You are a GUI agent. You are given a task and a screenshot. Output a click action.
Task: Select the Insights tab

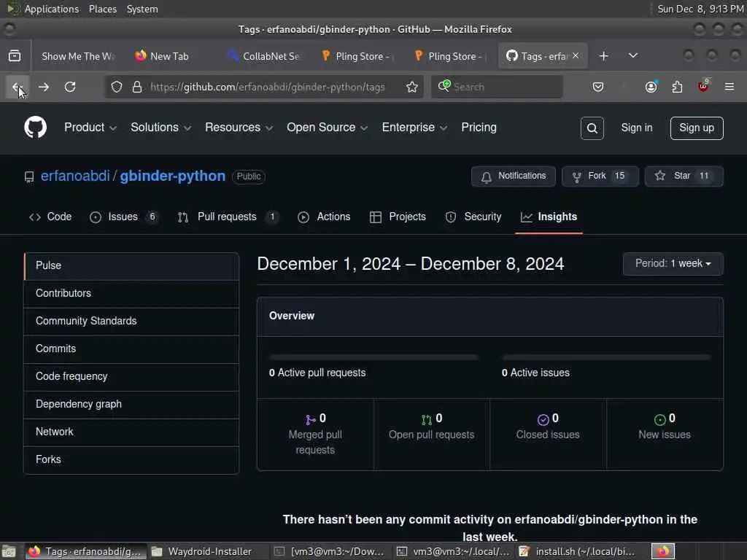[549, 217]
